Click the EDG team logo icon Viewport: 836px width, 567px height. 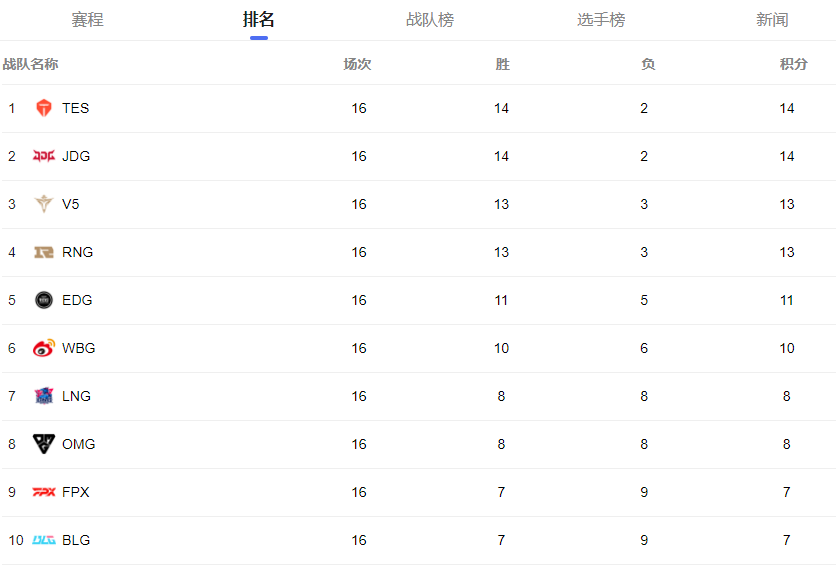(x=44, y=300)
